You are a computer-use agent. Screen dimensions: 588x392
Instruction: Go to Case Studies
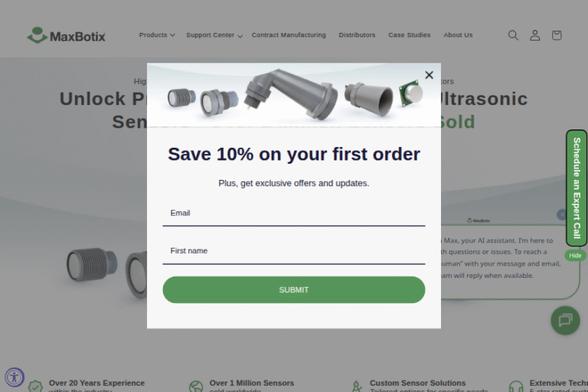[409, 35]
